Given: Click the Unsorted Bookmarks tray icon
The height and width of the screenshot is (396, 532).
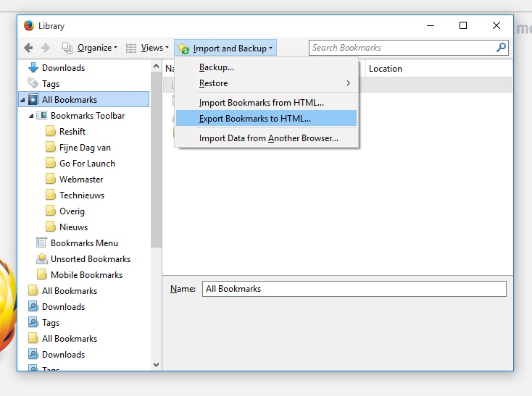Looking at the screenshot, I should [x=42, y=258].
